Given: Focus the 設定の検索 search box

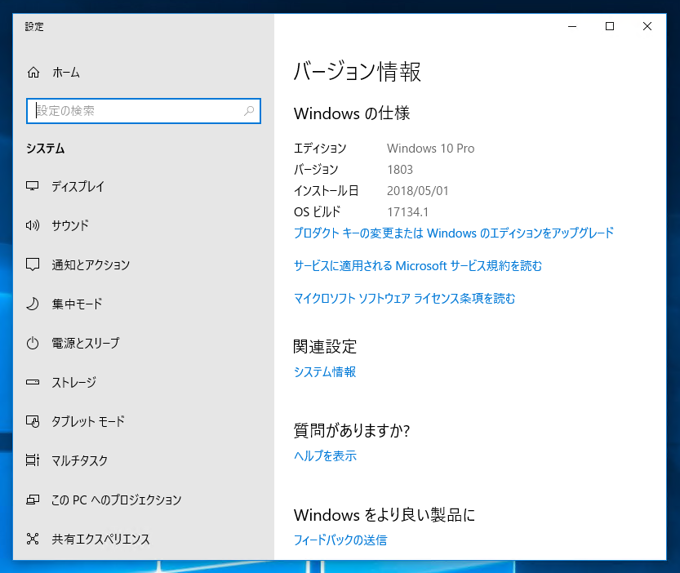Looking at the screenshot, I should 144,111.
